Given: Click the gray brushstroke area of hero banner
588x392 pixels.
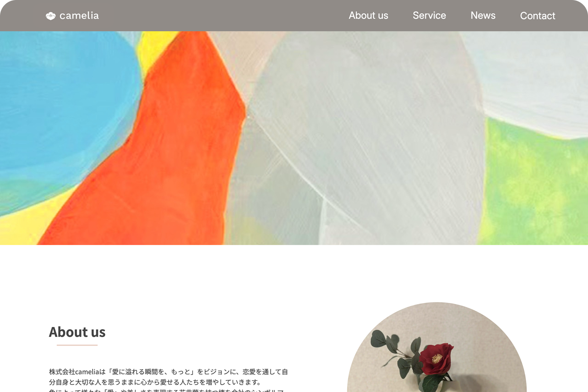Looking at the screenshot, I should click(369, 131).
